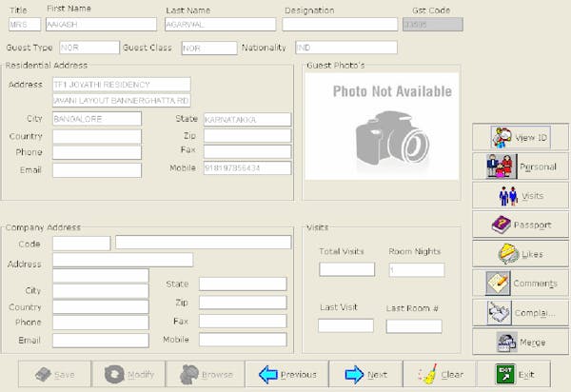Click the Save button
Screen dimensions: 571x392
point(54,374)
